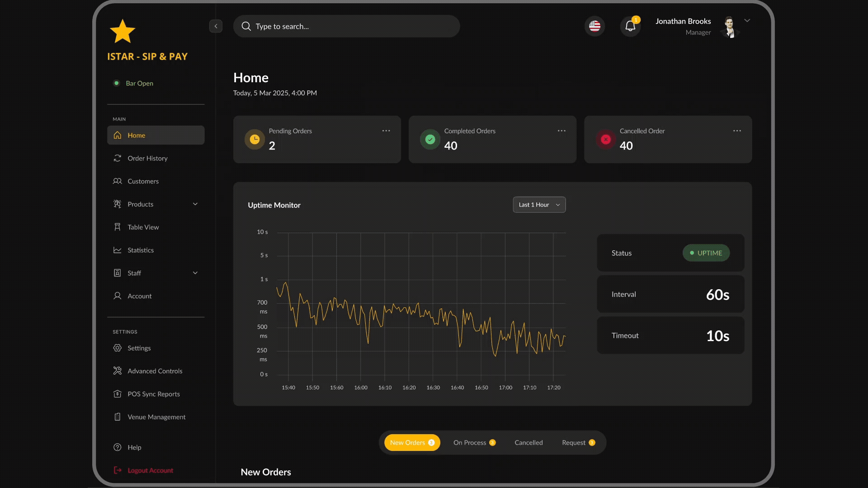Viewport: 868px width, 488px height.
Task: Open the profile chevron next to Jonathan Brooks
Action: [747, 20]
